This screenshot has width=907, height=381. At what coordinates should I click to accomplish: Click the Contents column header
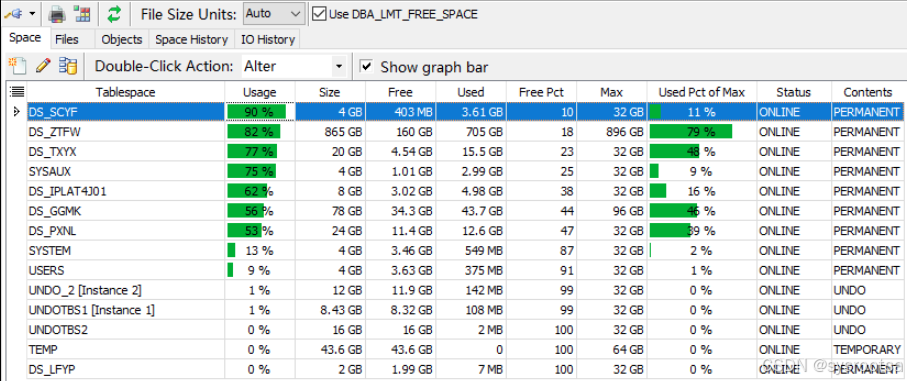click(868, 92)
